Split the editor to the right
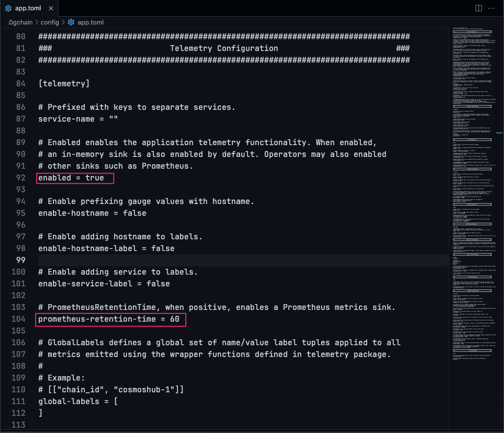The height and width of the screenshot is (433, 504). [x=479, y=8]
